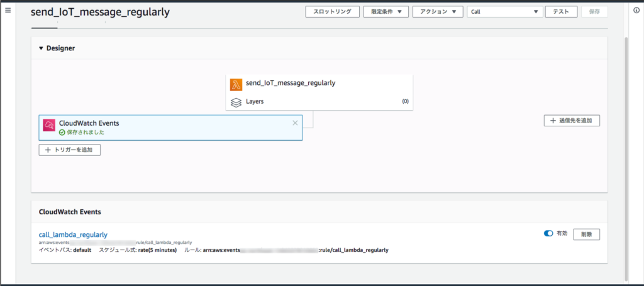The height and width of the screenshot is (286, 644).
Task: Open the call_lambda_regularly rule link
Action: [73, 234]
